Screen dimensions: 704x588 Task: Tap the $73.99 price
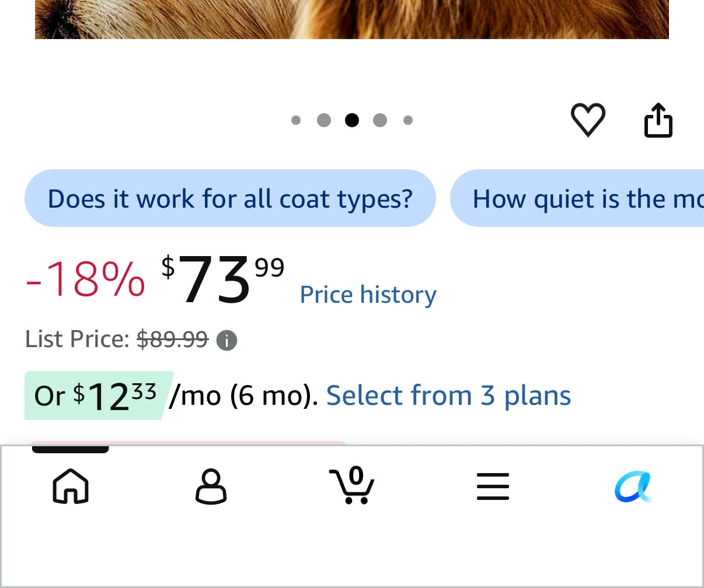point(222,279)
